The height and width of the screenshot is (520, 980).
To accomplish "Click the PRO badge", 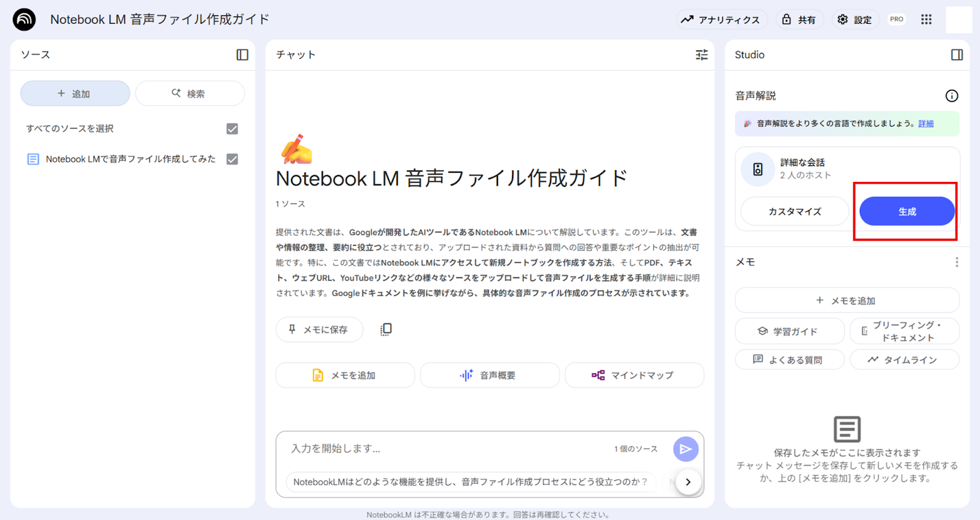I will click(x=897, y=19).
